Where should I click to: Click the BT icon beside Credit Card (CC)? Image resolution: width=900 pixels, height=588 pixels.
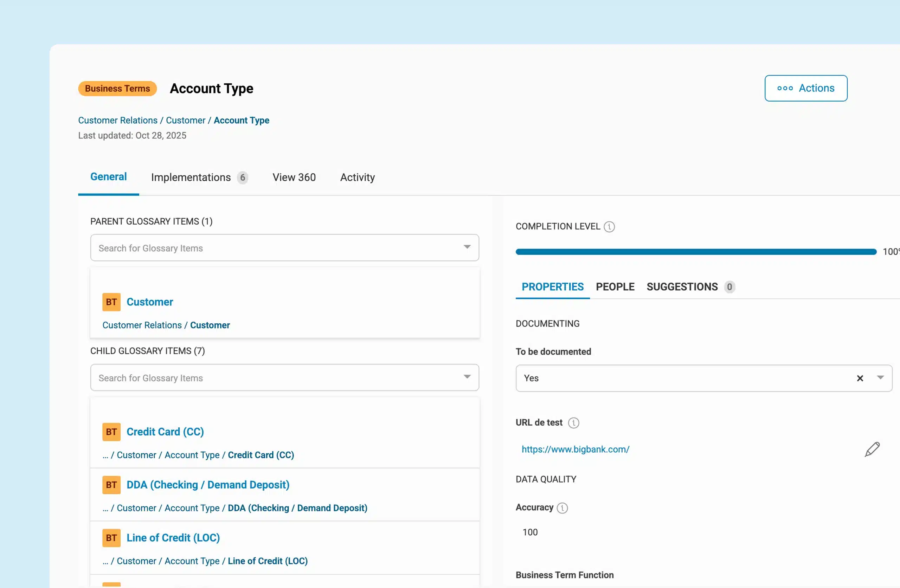pos(111,432)
